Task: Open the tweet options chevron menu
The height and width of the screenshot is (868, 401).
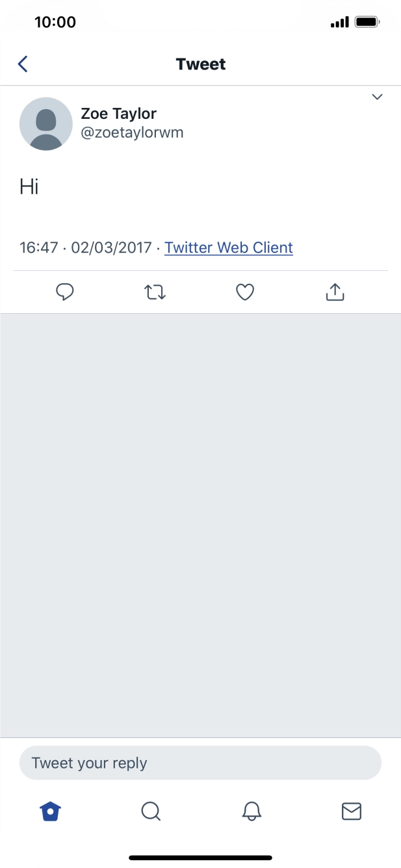Action: [x=377, y=97]
